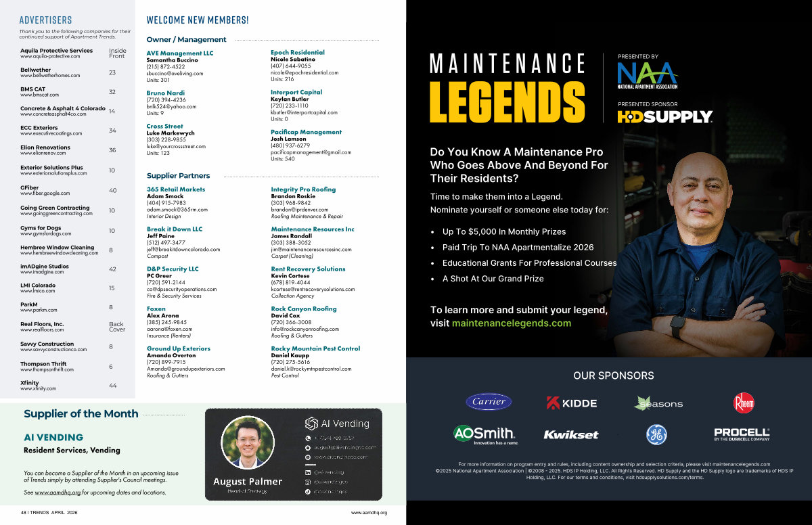Screen dimensions: 812x525
Task: Click the Rheem red circle logo
Action: pos(744,403)
